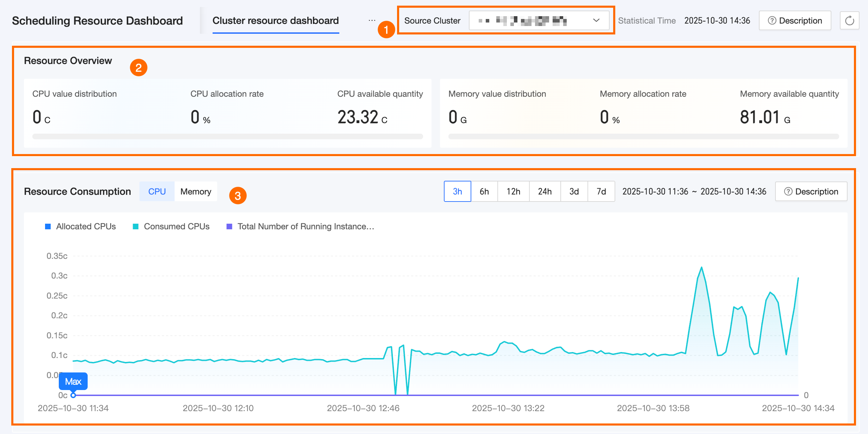This screenshot has width=868, height=434.
Task: Select the 3h time range
Action: point(457,192)
